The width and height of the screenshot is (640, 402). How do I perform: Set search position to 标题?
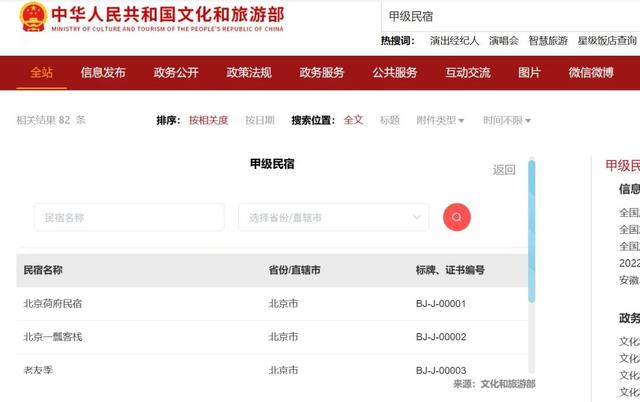pyautogui.click(x=390, y=120)
